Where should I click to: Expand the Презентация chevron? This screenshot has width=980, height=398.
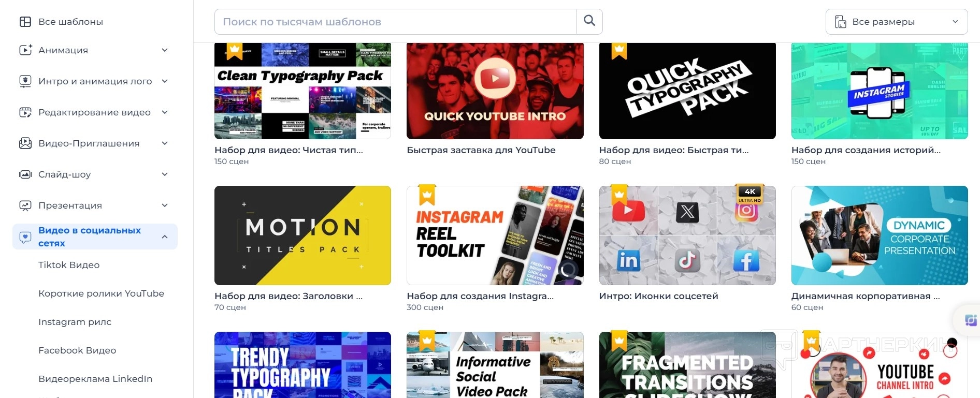click(165, 205)
